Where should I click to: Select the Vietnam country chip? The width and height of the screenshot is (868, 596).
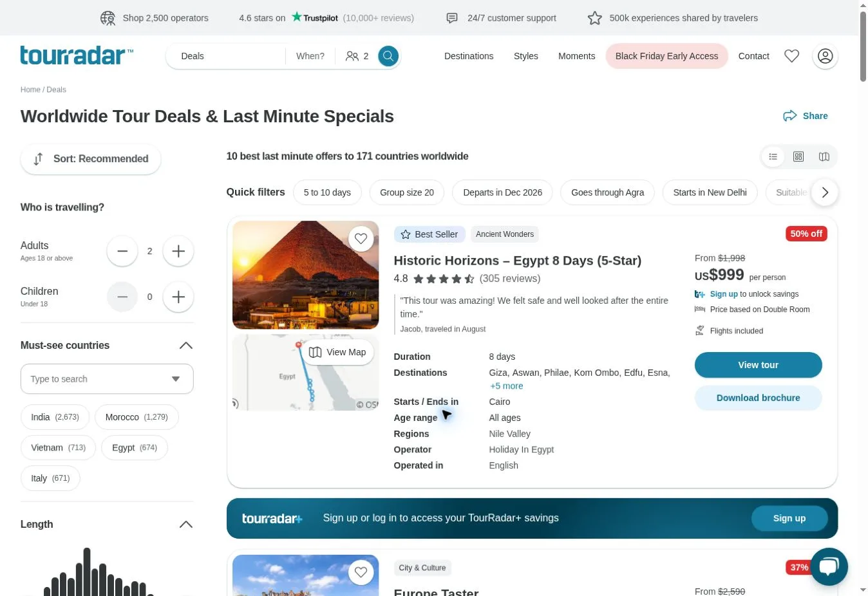(x=58, y=448)
